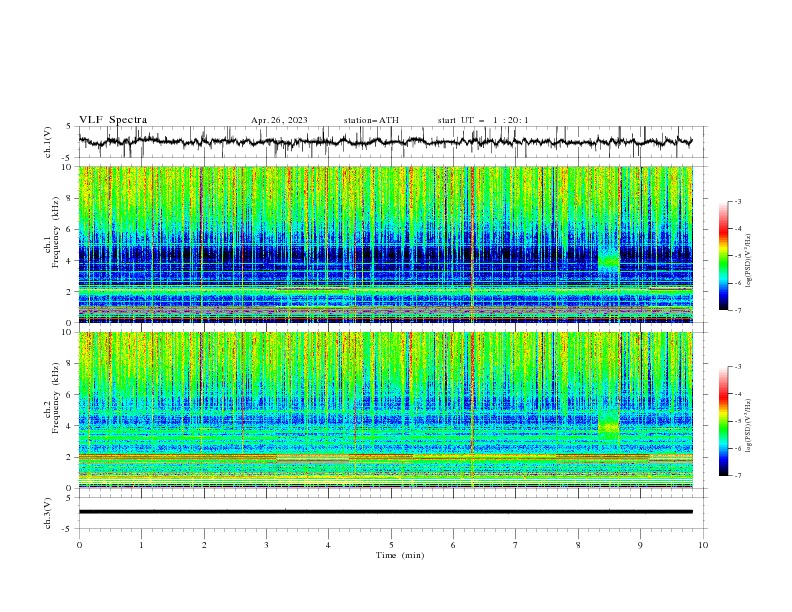Click the color scale bar beside ch.1 spectrogram
The width and height of the screenshot is (792, 612).
[x=723, y=256]
